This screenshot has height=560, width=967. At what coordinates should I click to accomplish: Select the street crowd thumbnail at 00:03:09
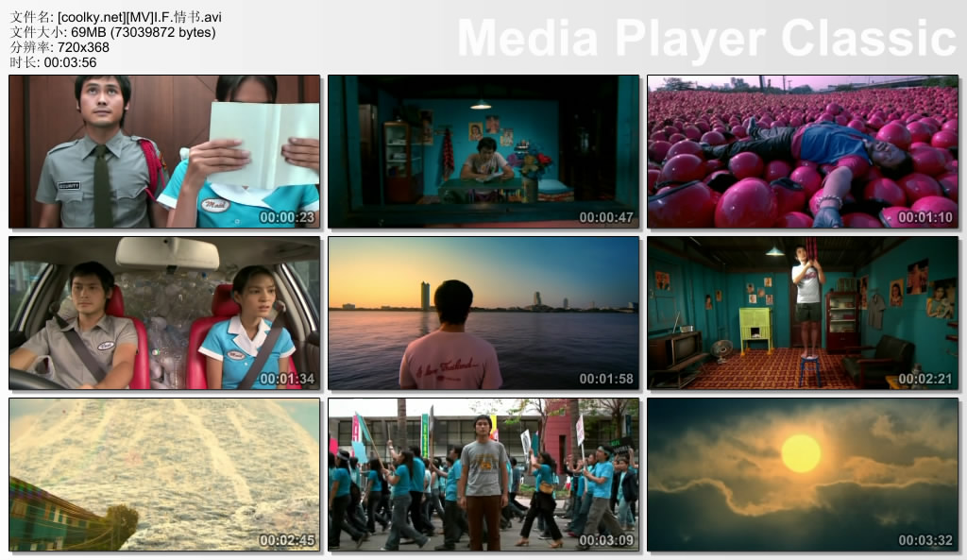click(x=483, y=475)
